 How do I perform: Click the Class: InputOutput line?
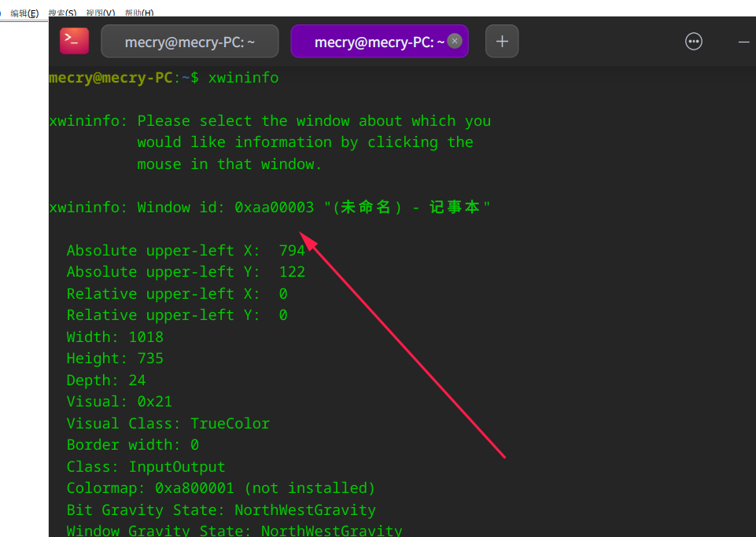click(146, 466)
